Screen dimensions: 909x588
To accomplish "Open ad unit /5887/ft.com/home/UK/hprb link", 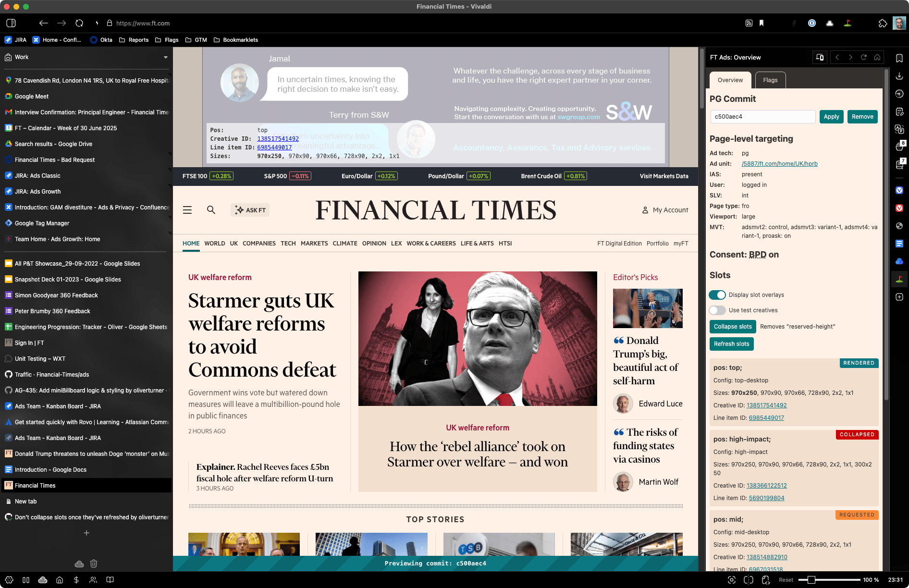I will pos(779,164).
